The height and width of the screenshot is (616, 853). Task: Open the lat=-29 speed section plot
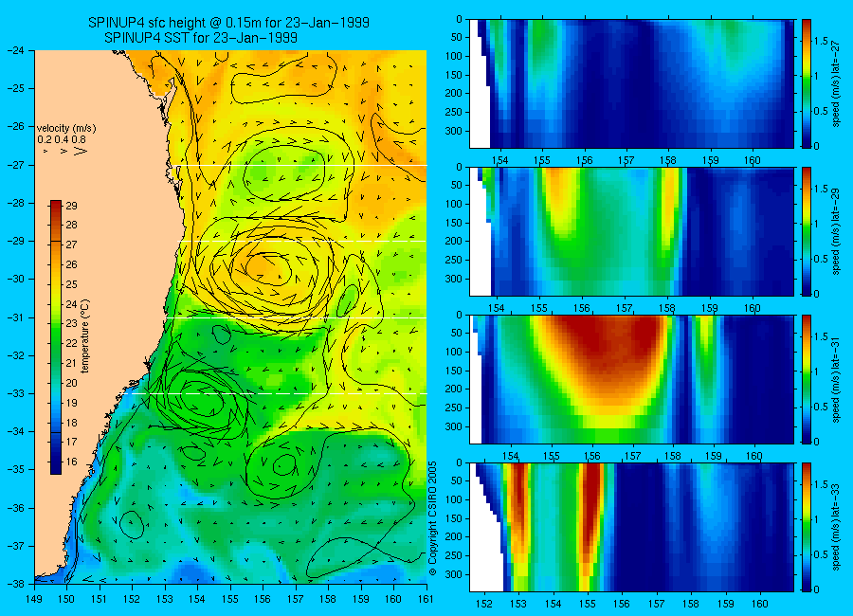pyautogui.click(x=631, y=231)
